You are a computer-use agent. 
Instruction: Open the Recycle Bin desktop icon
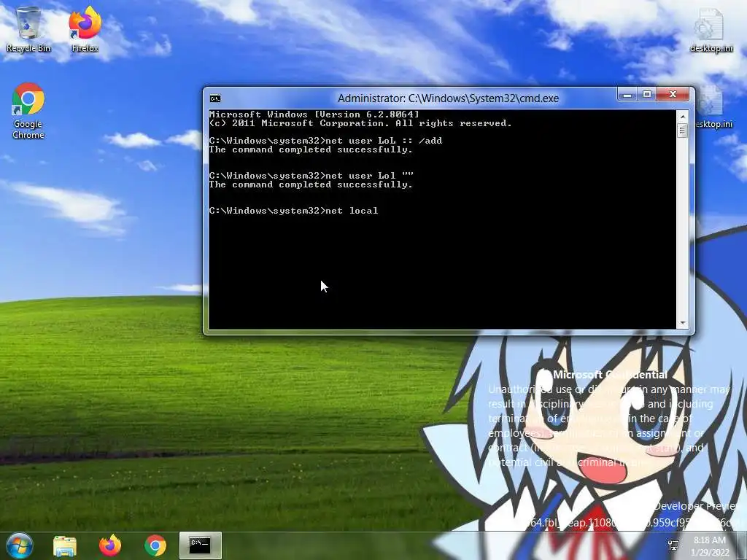point(28,29)
